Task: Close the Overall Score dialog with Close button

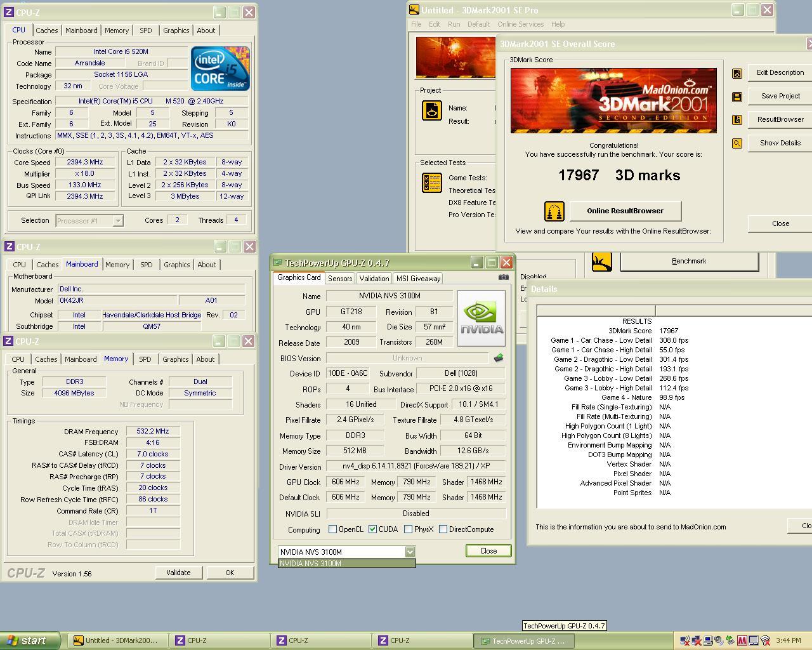Action: tap(780, 223)
